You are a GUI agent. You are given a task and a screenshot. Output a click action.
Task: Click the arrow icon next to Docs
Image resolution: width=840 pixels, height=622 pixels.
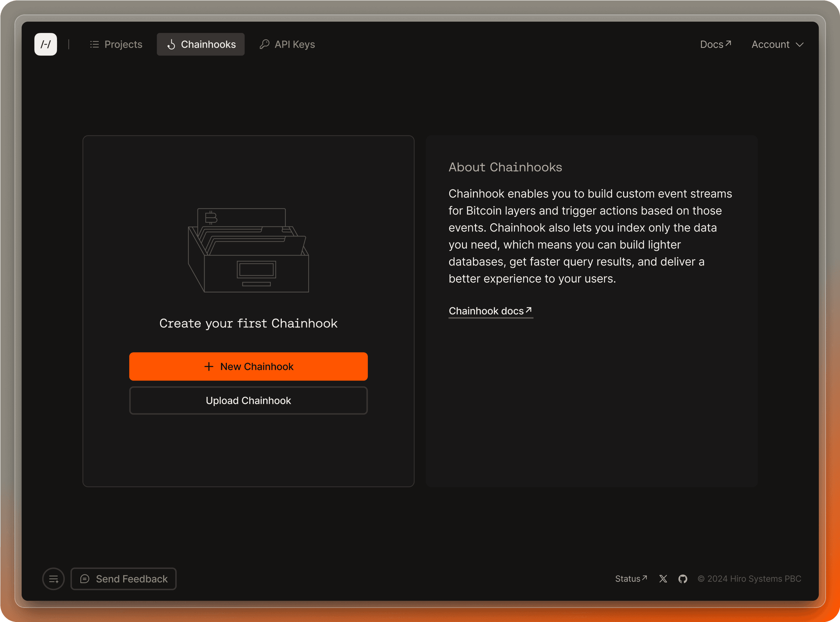[x=728, y=43]
